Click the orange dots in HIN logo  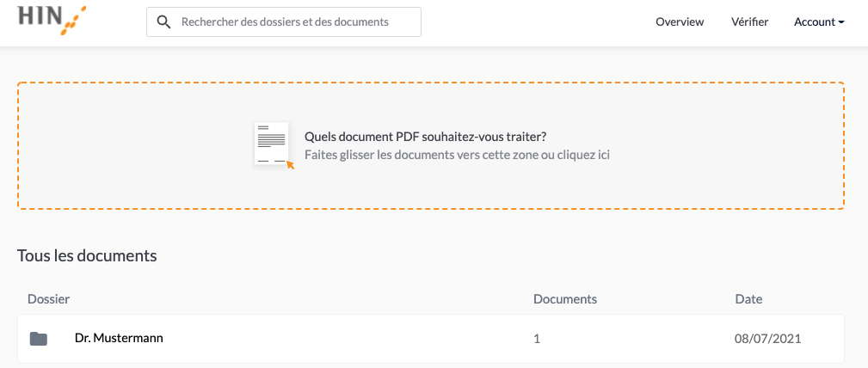[x=75, y=21]
